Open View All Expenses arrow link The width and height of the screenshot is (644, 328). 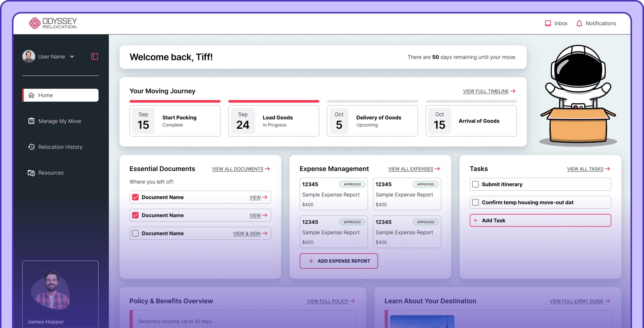(414, 169)
